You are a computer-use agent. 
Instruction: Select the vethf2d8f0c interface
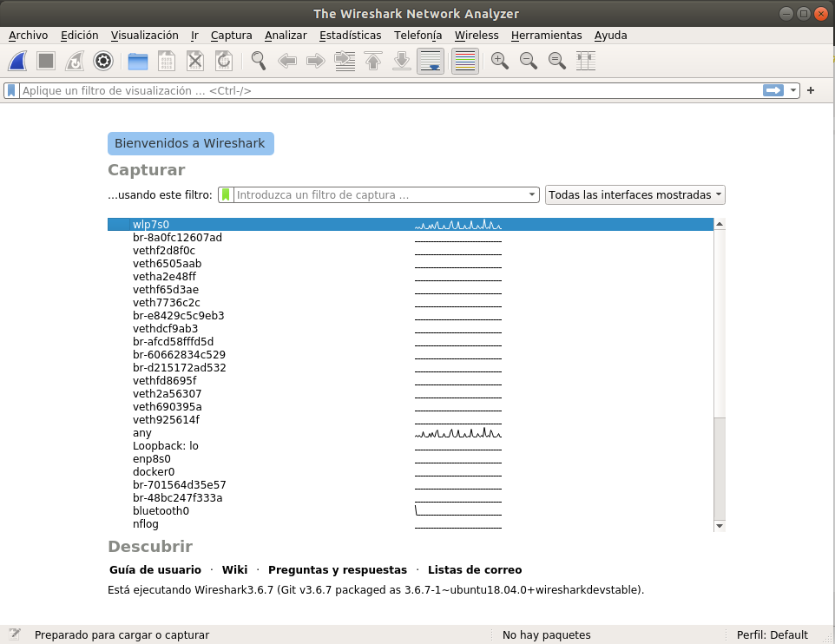click(x=410, y=250)
